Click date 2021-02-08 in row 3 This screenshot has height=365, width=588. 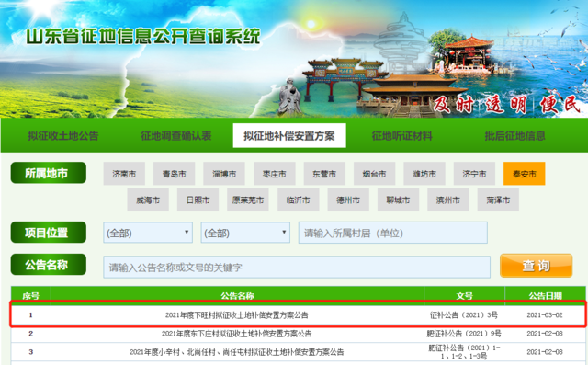[x=545, y=352]
